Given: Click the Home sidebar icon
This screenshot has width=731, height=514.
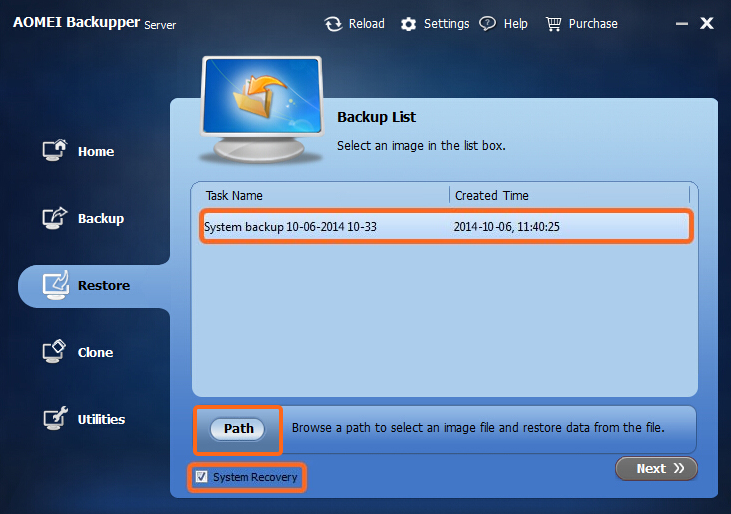Looking at the screenshot, I should [55, 150].
